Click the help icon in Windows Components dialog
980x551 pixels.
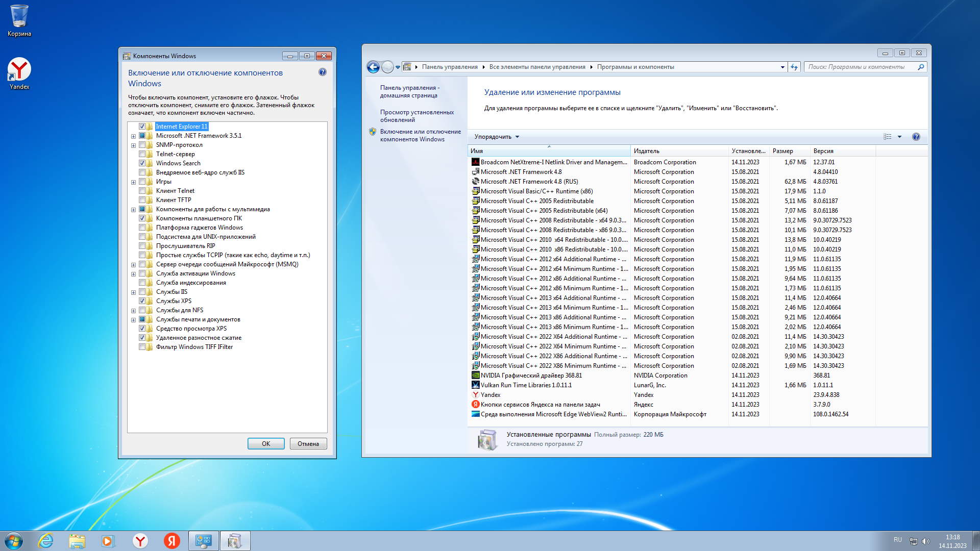point(322,72)
